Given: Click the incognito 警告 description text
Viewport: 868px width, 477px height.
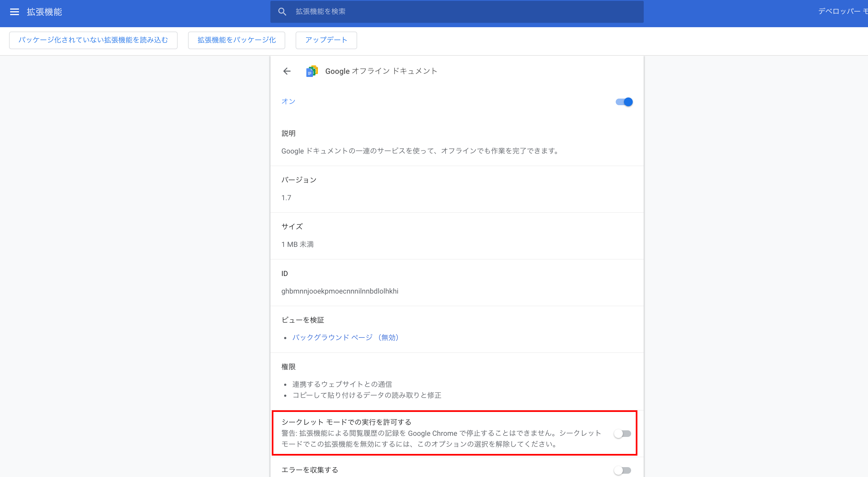Looking at the screenshot, I should pos(441,439).
